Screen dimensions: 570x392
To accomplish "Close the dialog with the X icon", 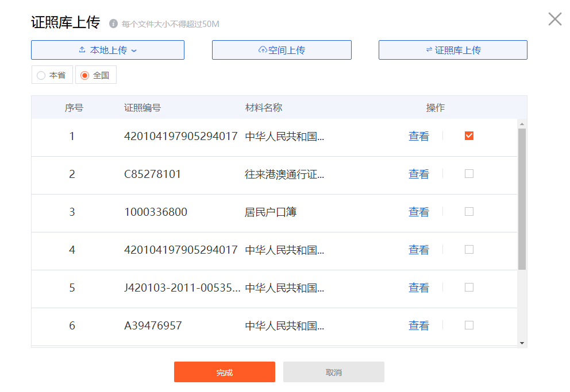I will pyautogui.click(x=554, y=19).
